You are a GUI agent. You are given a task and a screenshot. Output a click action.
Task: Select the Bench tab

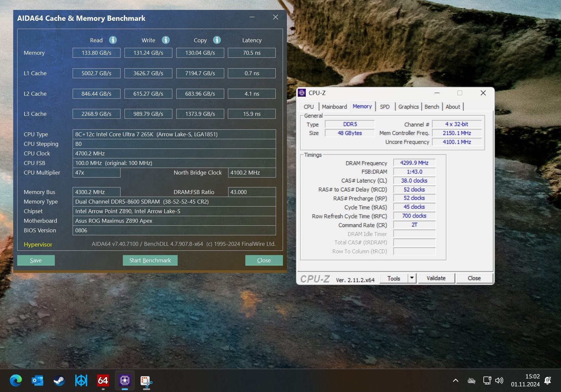tap(432, 107)
